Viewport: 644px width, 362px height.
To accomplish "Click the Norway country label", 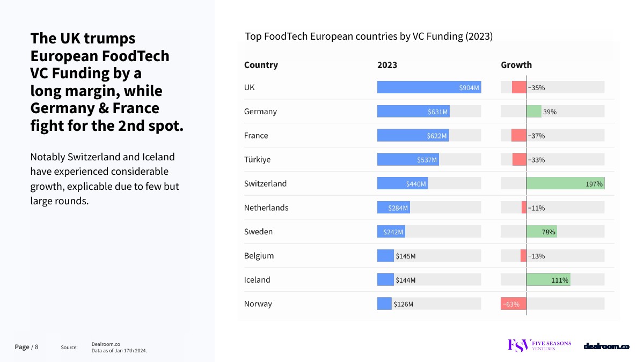I will 258,304.
